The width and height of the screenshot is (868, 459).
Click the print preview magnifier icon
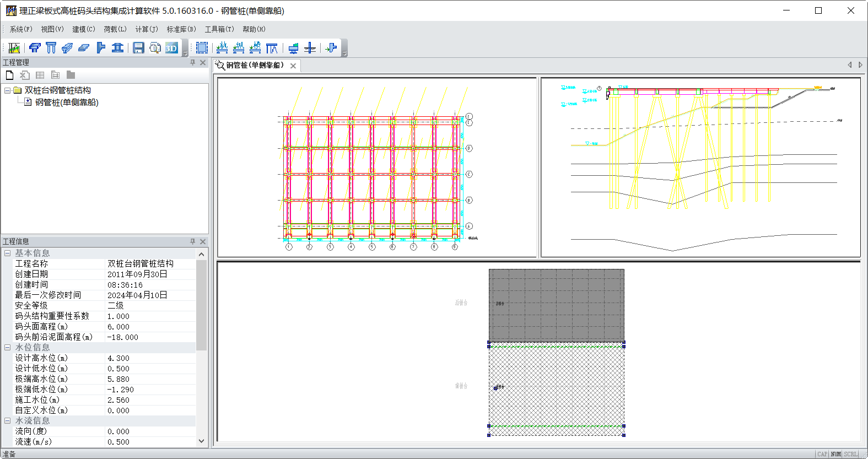(x=155, y=48)
